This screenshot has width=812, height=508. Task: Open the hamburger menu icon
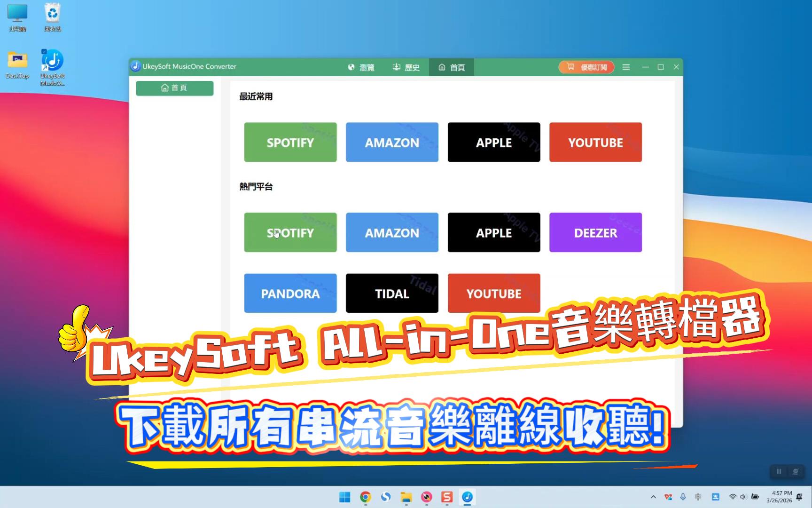(x=626, y=67)
